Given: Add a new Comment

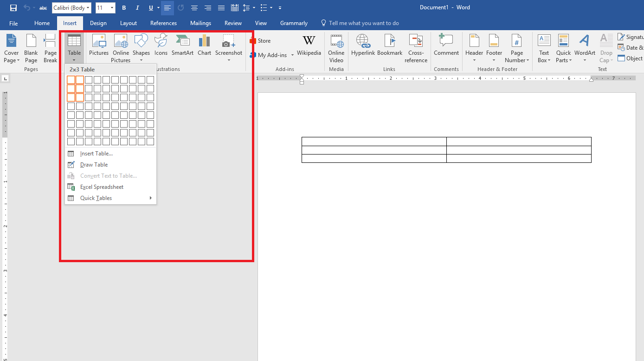Looking at the screenshot, I should 446,46.
